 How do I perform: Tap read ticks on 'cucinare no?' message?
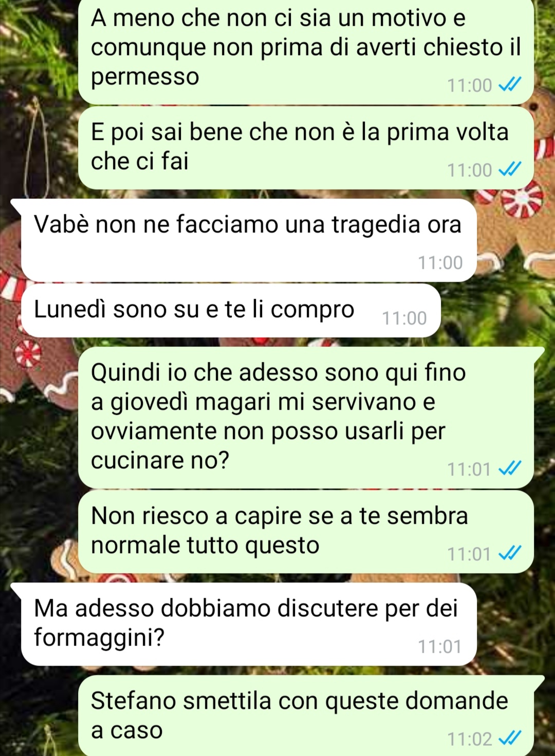click(511, 468)
